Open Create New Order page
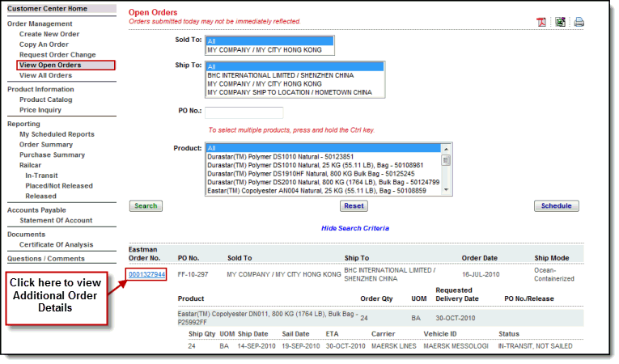Viewport: 619px width, 364px height. pyautogui.click(x=49, y=34)
